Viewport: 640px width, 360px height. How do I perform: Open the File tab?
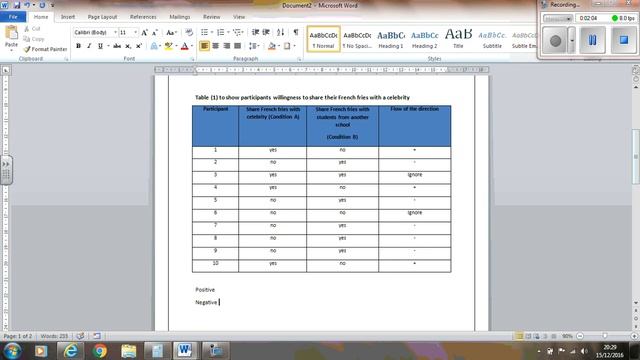pos(13,17)
